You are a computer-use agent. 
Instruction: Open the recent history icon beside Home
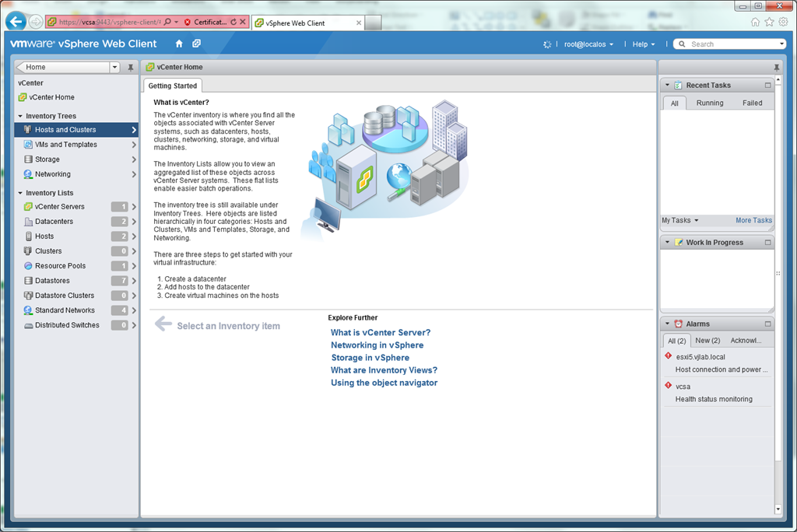click(x=197, y=44)
